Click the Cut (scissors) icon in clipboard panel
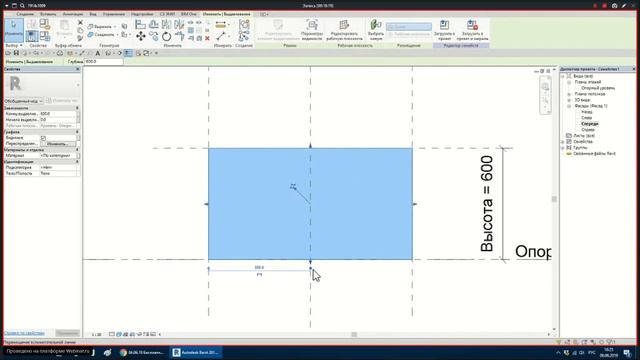 coord(80,22)
